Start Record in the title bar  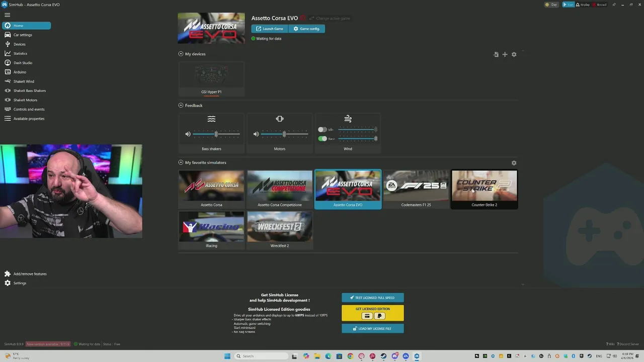point(599,5)
